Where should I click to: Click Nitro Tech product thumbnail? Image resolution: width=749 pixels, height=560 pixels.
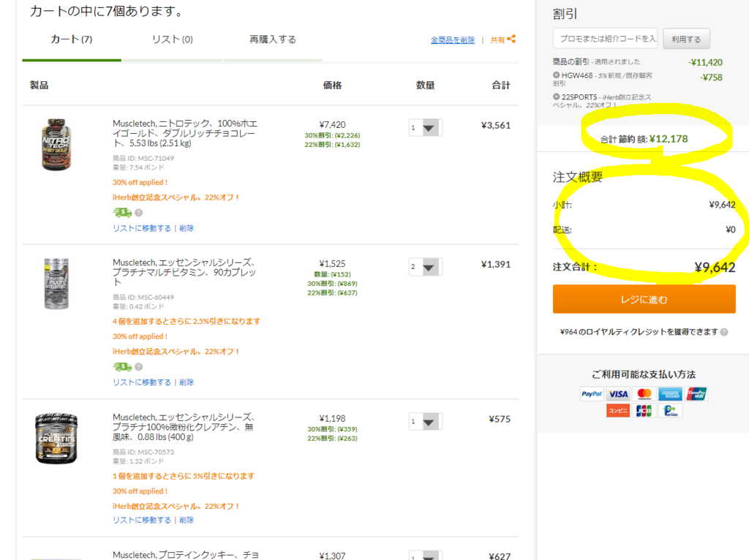[56, 145]
